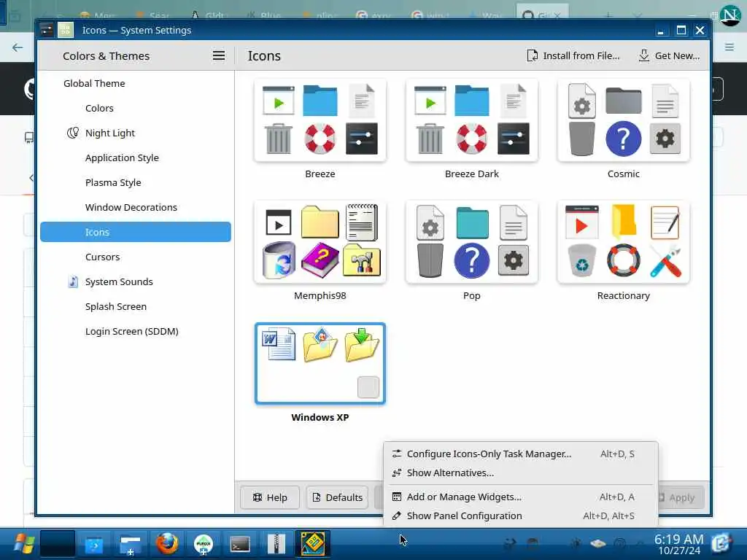The image size is (747, 560).
Task: Click the Defaults button
Action: [337, 497]
